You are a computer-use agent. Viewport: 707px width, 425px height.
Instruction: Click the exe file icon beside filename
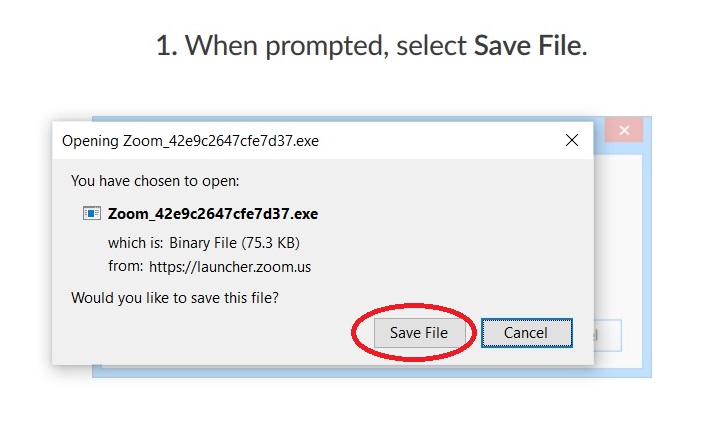(x=92, y=213)
